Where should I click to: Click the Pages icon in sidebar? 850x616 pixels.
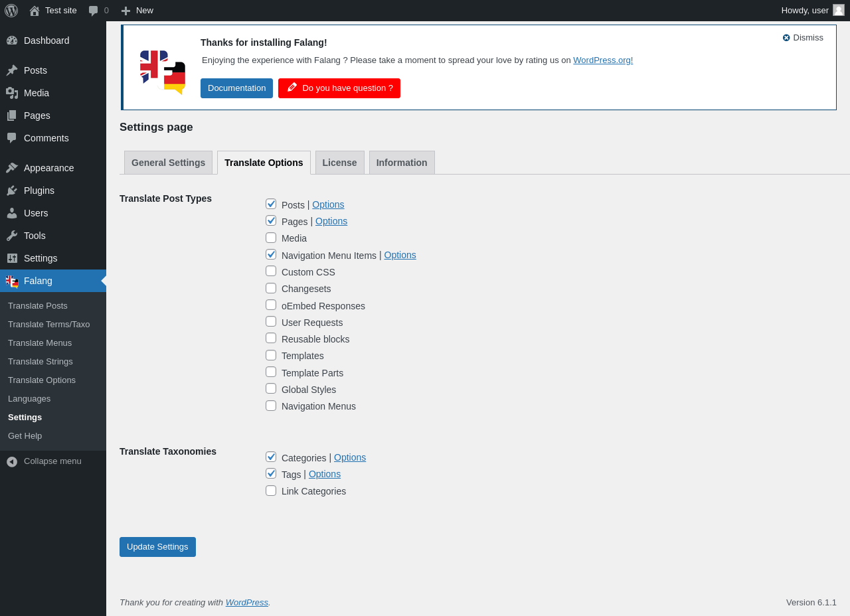point(12,116)
